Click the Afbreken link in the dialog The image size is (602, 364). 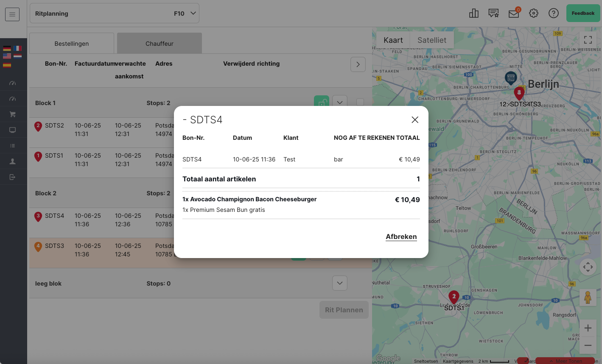[401, 237]
